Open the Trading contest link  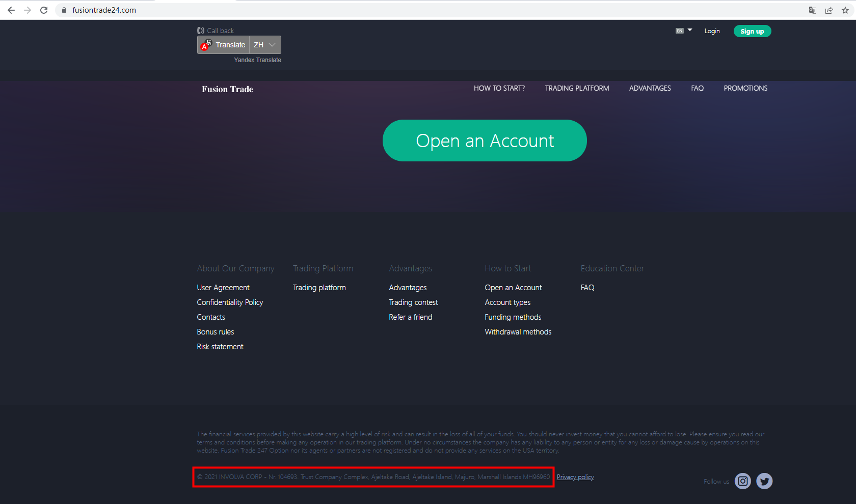point(414,302)
